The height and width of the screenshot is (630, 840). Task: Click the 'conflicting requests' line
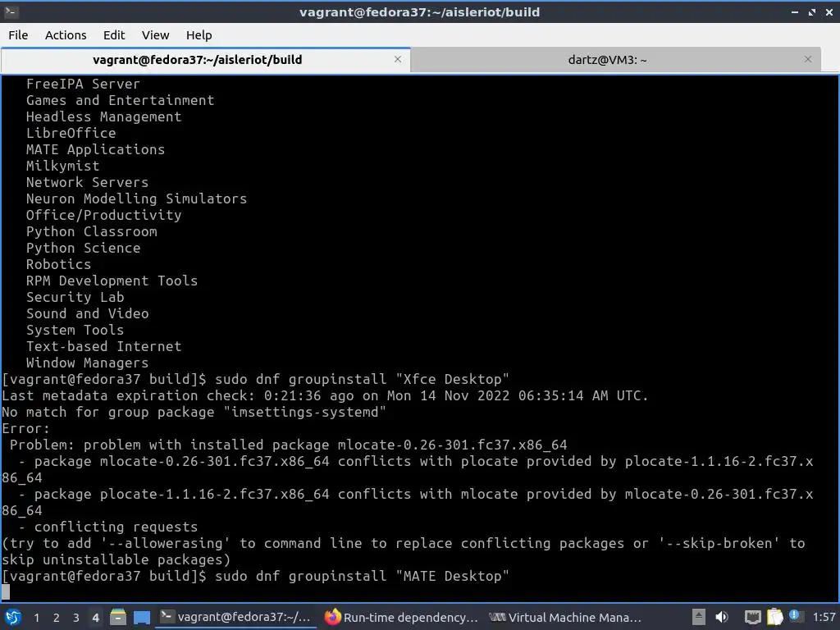(107, 527)
